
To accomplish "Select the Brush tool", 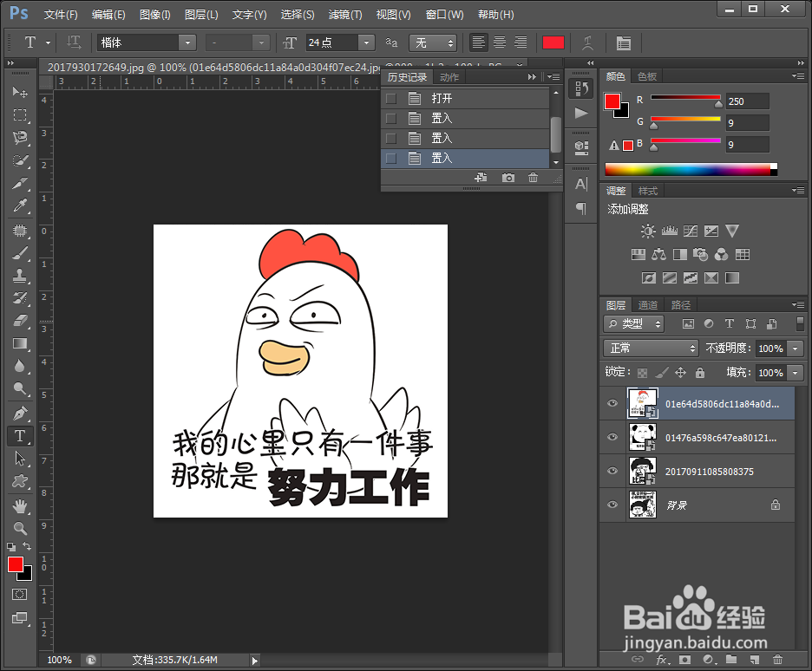I will (20, 253).
